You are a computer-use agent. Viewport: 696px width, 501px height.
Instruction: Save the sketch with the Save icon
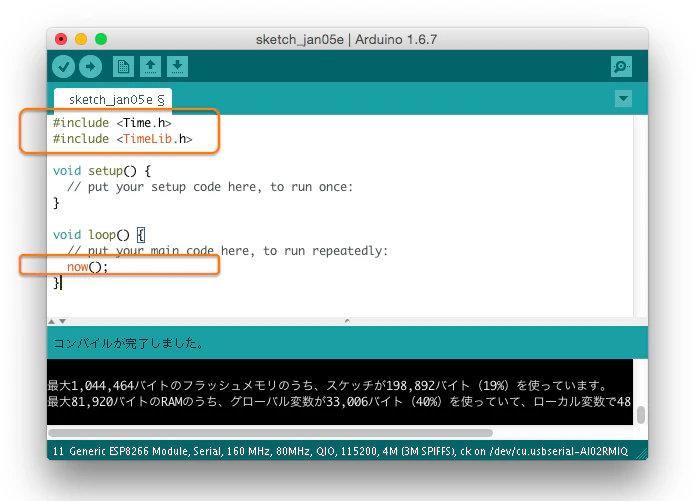[x=178, y=67]
